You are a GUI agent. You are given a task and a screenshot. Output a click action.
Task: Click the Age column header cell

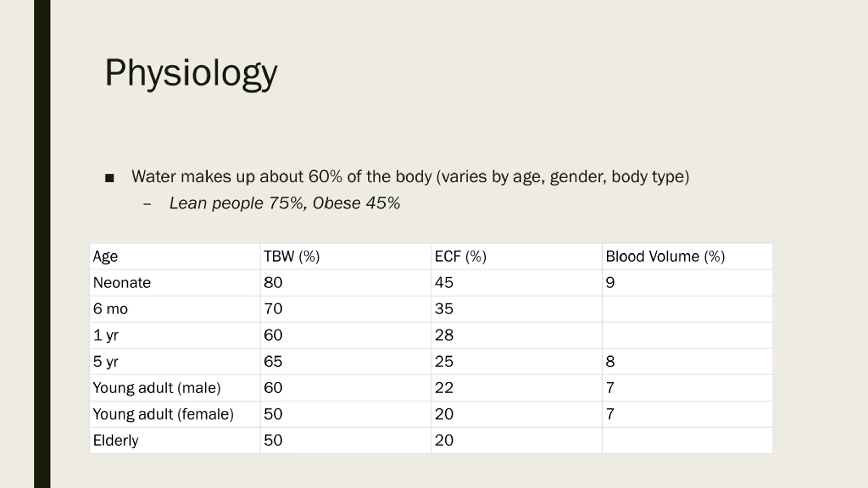(175, 256)
